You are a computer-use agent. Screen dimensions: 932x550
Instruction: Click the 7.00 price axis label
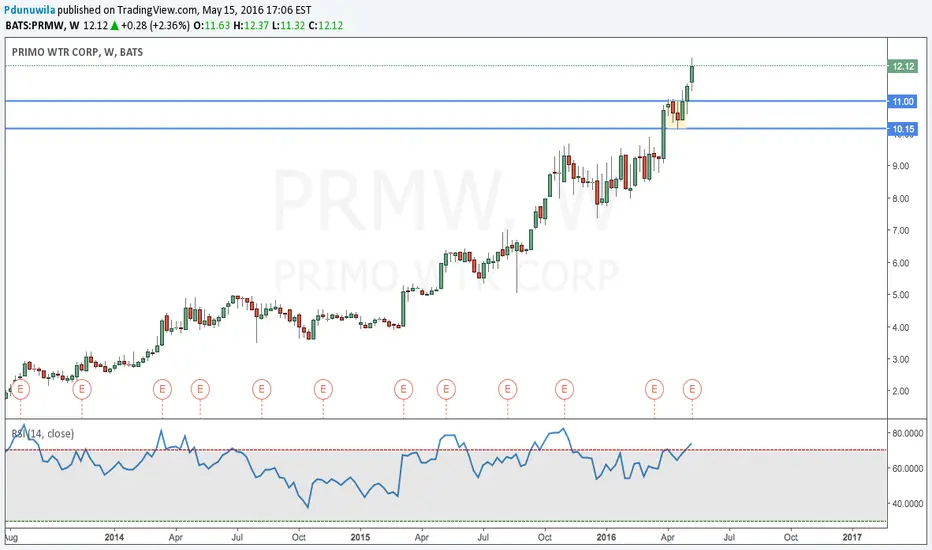pos(900,231)
